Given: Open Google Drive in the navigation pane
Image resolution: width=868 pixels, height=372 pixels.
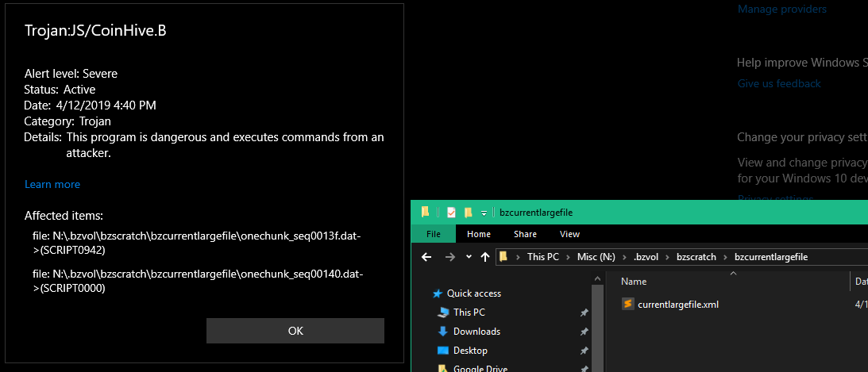Looking at the screenshot, I should coord(480,368).
